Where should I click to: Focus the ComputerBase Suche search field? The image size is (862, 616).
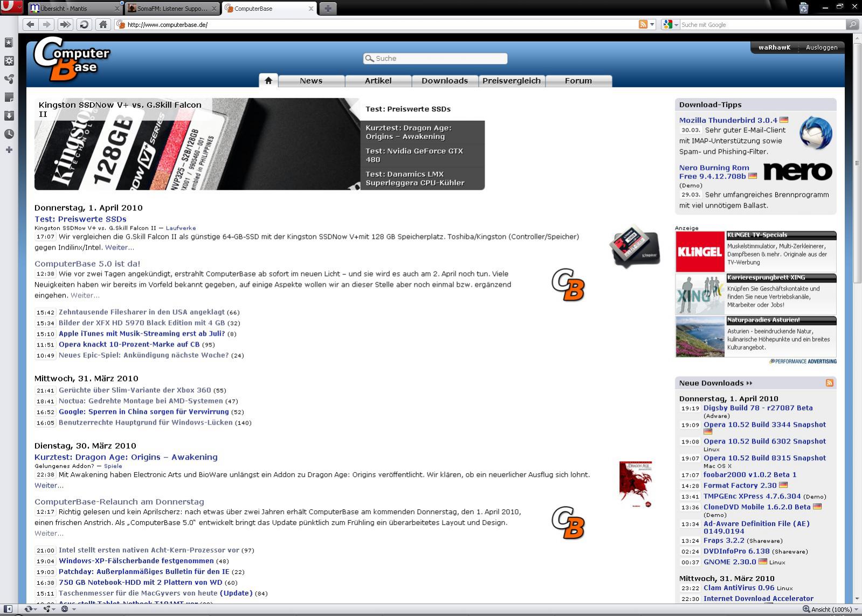pos(435,58)
